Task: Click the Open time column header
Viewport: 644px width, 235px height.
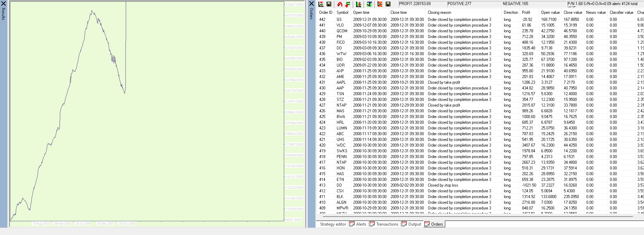Action: (x=361, y=12)
